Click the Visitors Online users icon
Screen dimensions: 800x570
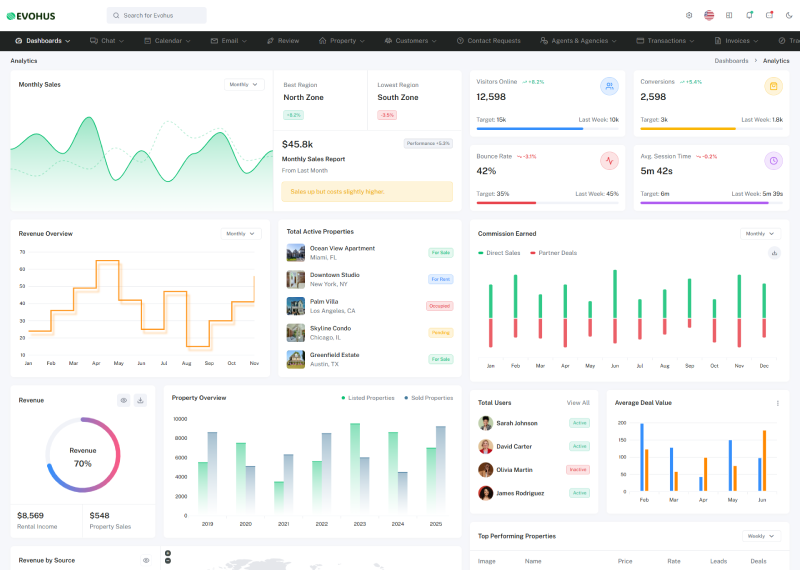609,86
